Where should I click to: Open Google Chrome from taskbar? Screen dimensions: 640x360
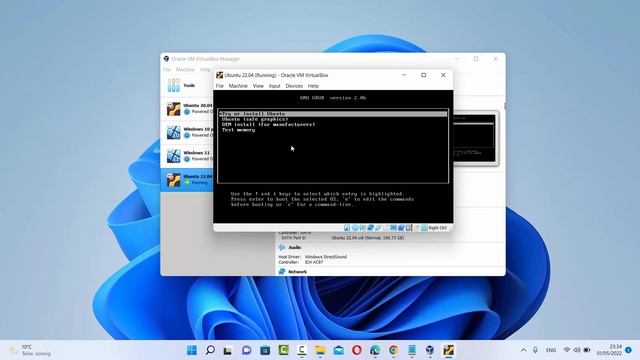[393, 350]
